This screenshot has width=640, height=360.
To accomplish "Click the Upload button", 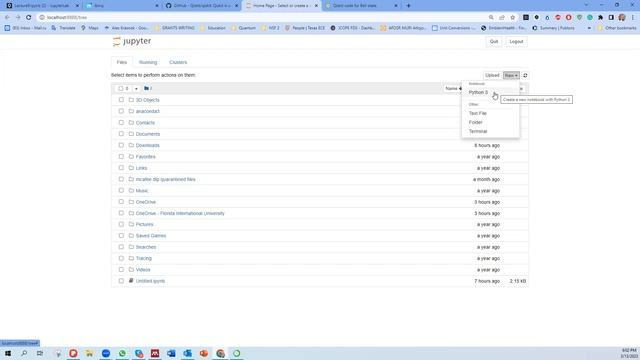I will [x=492, y=76].
